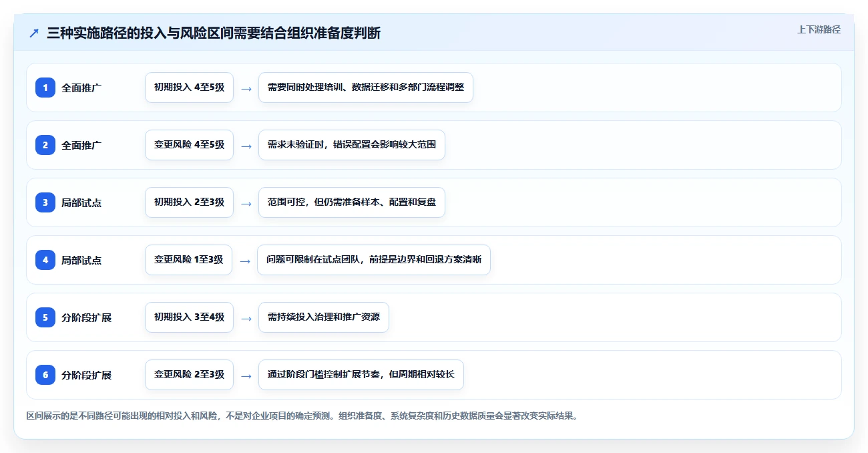The height and width of the screenshot is (453, 868).
Task: Click 分阶段扩展 label in the 变更风险 2至3级 row
Action: tap(86, 375)
